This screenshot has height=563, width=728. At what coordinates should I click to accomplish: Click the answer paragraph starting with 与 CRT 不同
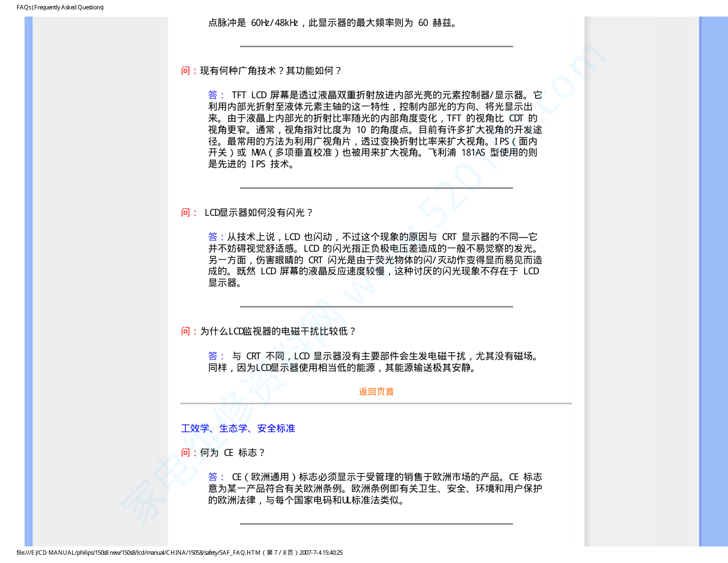(375, 362)
